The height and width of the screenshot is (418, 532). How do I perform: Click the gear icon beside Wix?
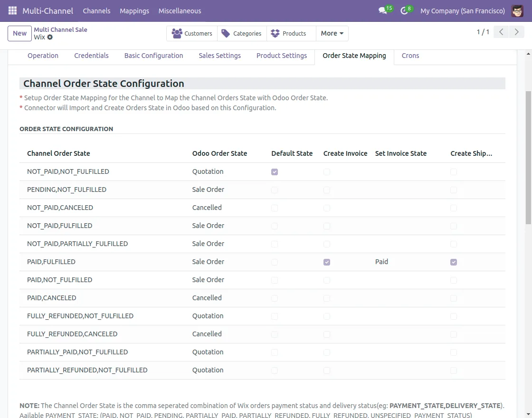(50, 37)
